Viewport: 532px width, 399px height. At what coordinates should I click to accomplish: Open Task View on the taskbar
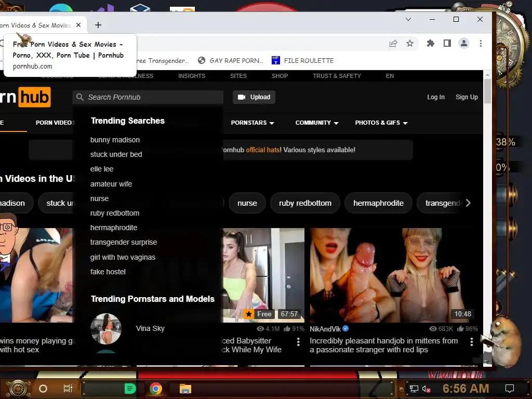pyautogui.click(x=68, y=389)
